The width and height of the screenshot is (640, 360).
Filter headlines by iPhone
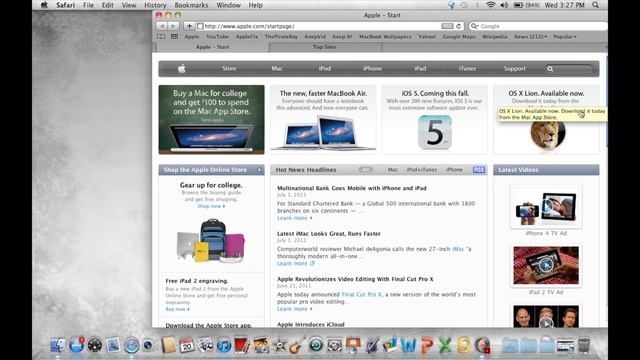[x=454, y=170]
